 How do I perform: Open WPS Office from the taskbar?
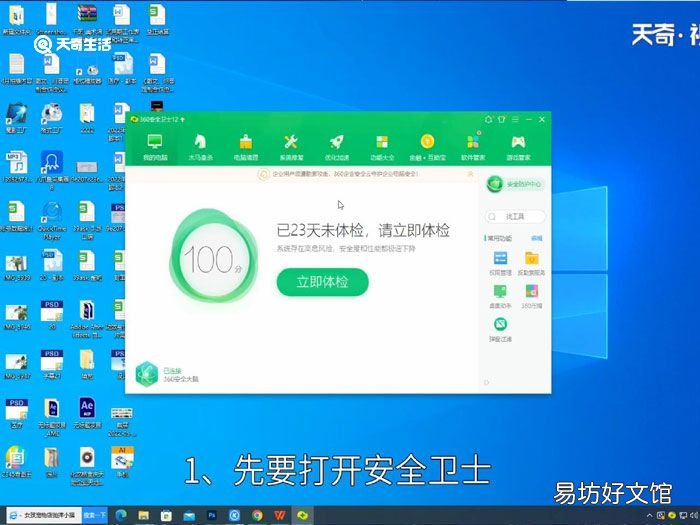point(280,515)
